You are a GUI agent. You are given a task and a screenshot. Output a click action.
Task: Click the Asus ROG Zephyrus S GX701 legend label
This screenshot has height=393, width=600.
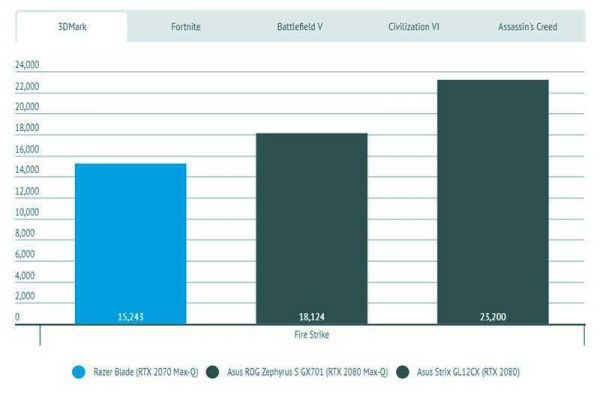point(308,372)
